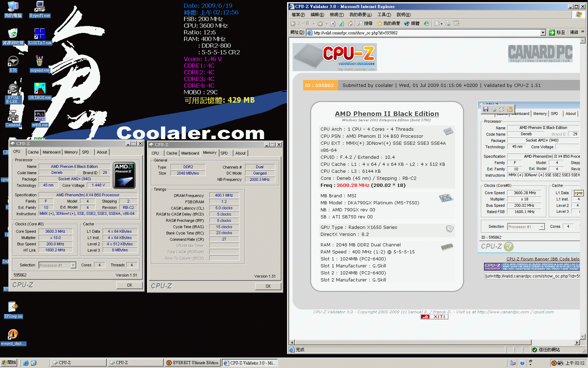Open the HyperPI.exe desktop icon
The image size is (588, 368).
click(40, 9)
